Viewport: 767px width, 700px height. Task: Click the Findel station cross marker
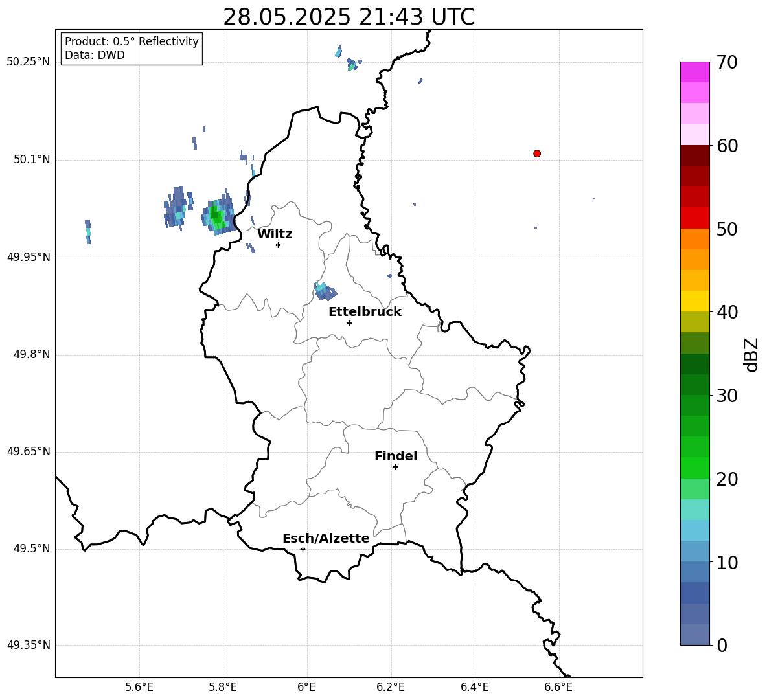(395, 468)
